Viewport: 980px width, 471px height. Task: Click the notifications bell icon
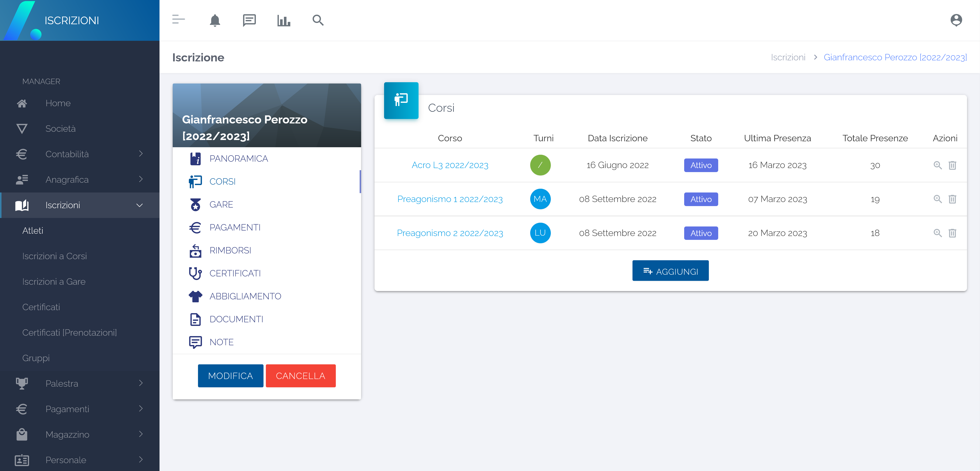(215, 20)
